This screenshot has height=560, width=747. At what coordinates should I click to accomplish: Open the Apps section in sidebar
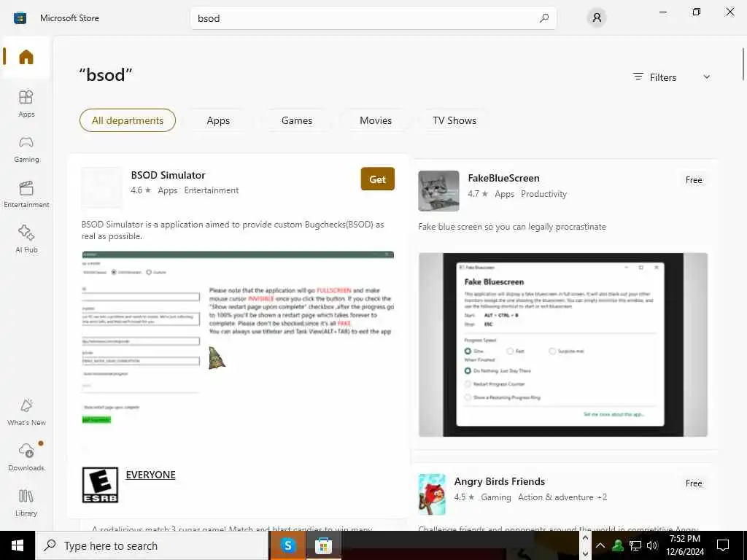(26, 104)
